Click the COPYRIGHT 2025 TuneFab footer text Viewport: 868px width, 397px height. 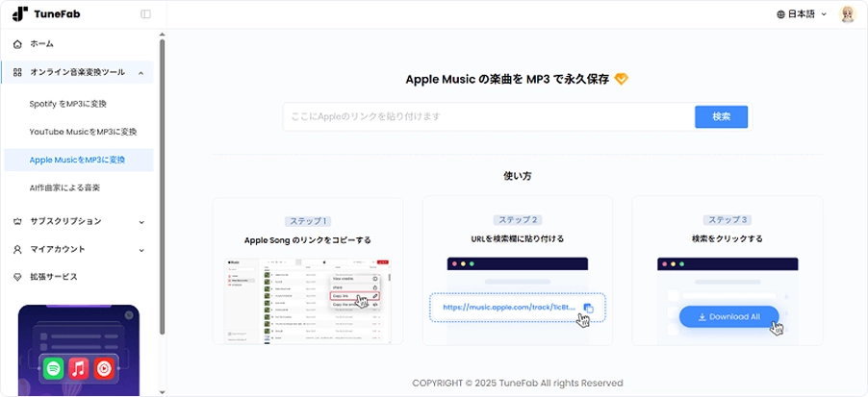pos(518,384)
